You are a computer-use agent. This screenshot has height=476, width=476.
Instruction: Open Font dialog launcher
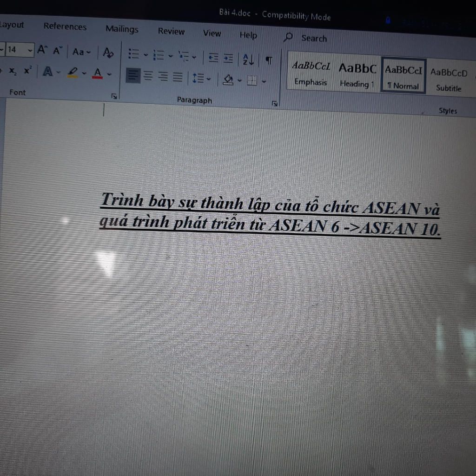point(114,96)
